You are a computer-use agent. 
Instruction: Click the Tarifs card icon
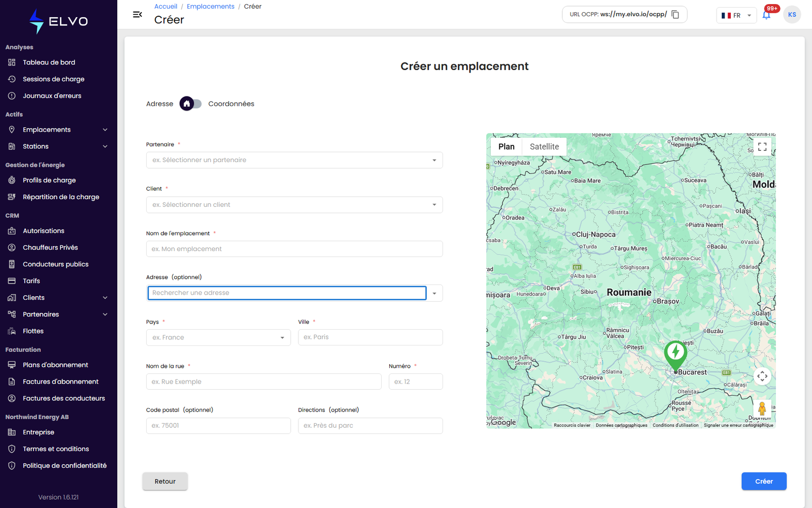[x=12, y=281]
